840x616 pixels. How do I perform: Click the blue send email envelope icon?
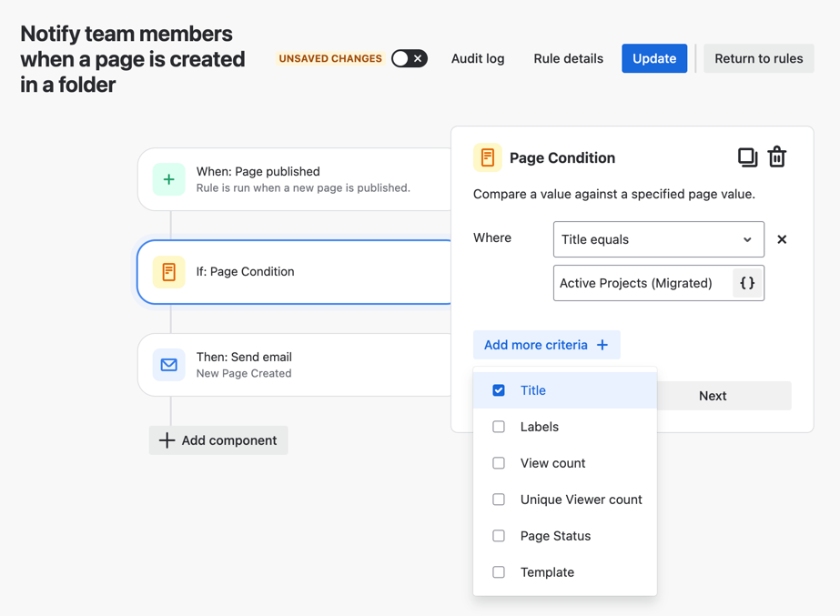tap(168, 365)
